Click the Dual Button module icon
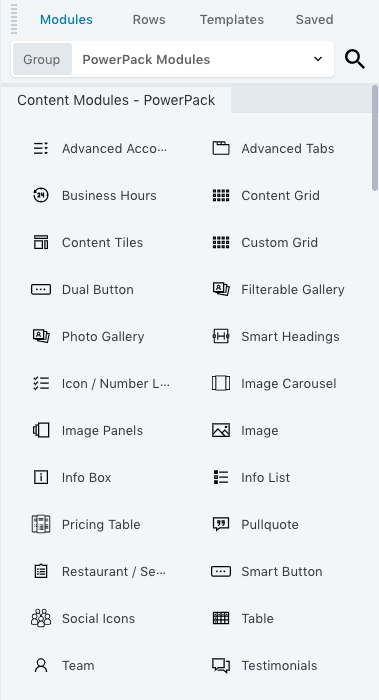The image size is (379, 700). (41, 290)
